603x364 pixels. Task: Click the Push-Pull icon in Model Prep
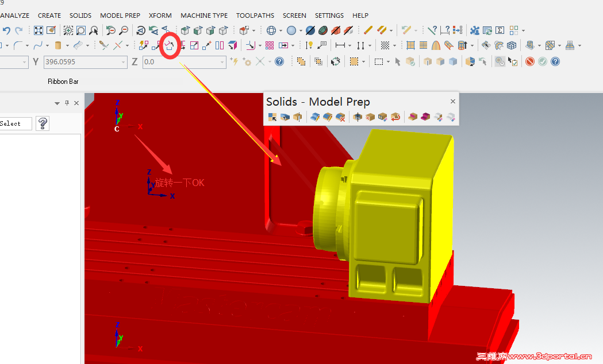click(x=285, y=117)
